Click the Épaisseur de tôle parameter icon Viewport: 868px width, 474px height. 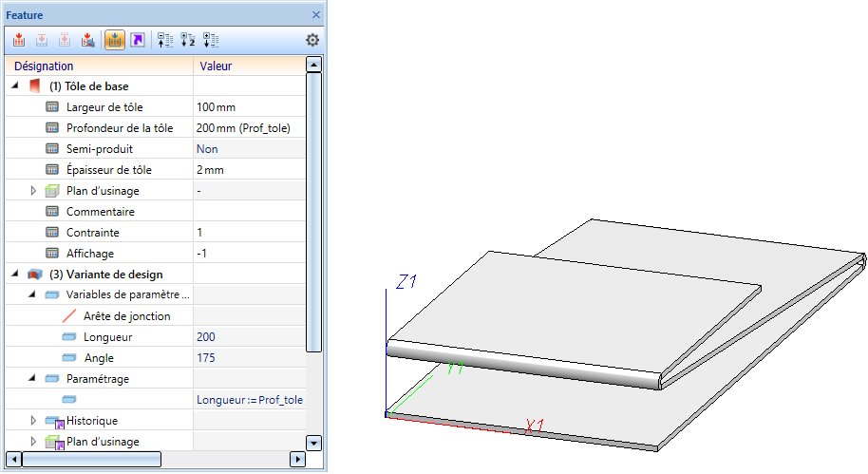click(52, 169)
